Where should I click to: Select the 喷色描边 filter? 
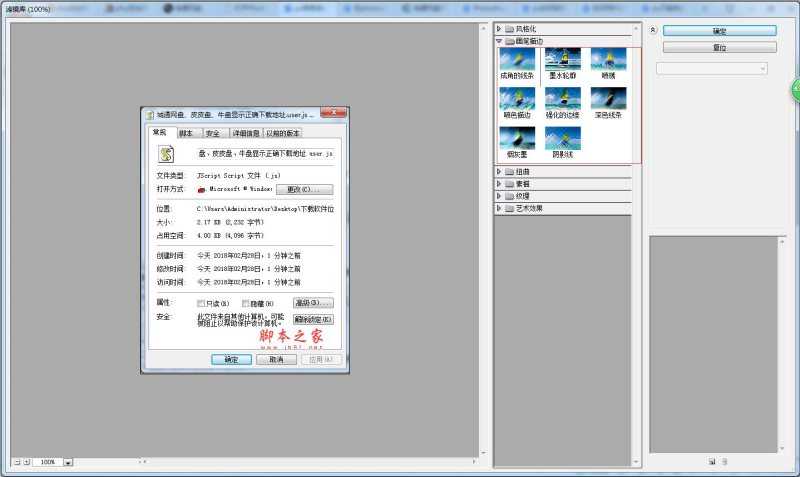coord(517,100)
